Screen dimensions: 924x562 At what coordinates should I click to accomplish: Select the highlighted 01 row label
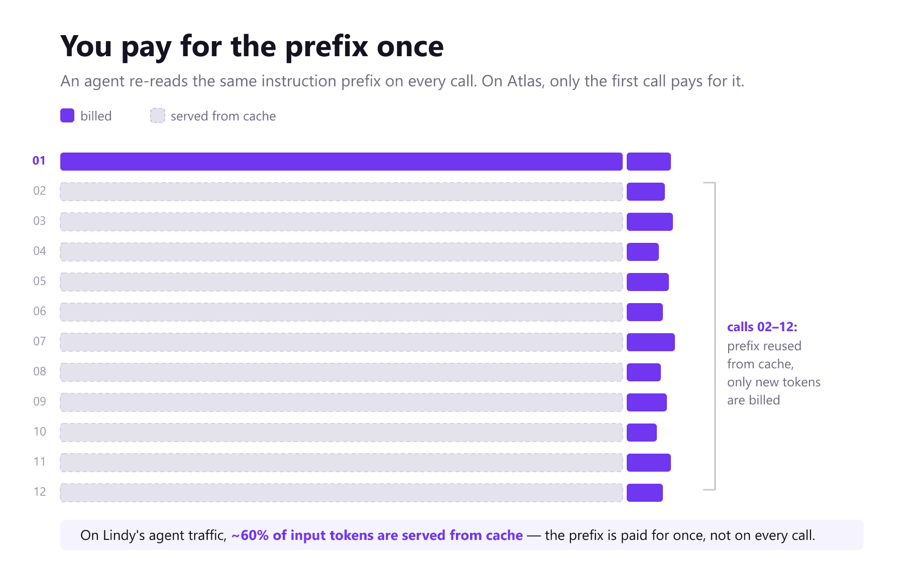coord(39,161)
